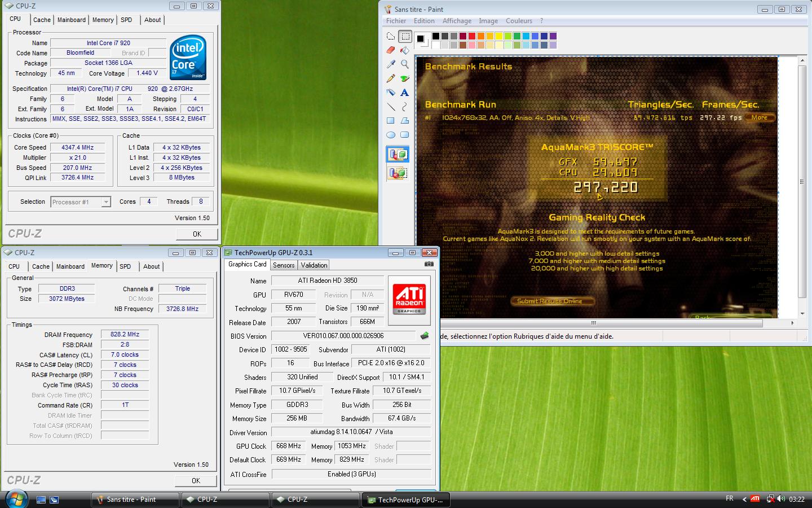Choose the Fill bucket tool in Paint
The image size is (812, 508).
(405, 50)
